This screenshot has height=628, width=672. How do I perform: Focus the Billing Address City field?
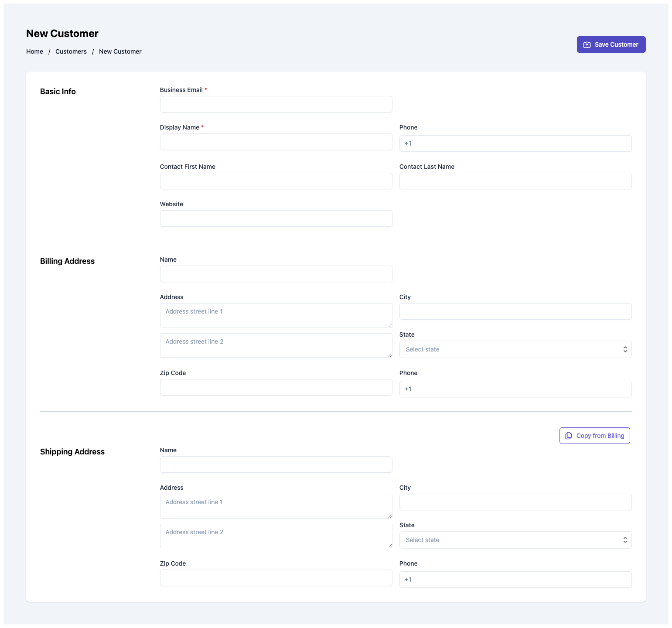pos(515,311)
